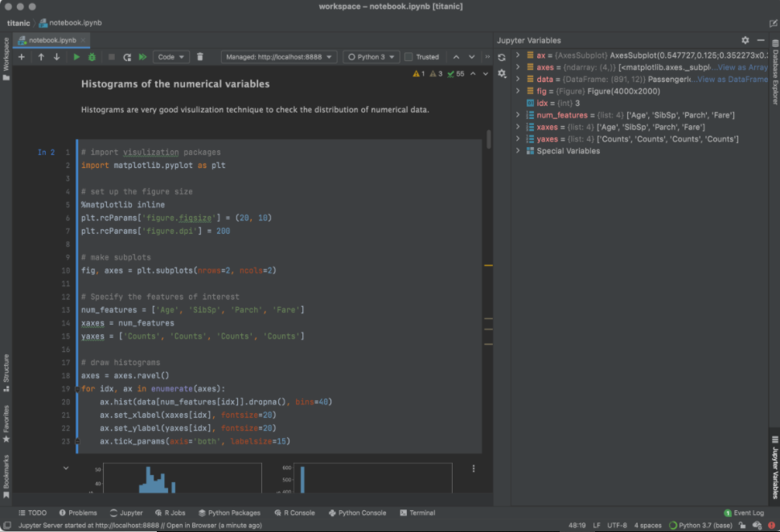780x532 pixels.
Task: Toggle the Trusted checkbox
Action: (408, 57)
